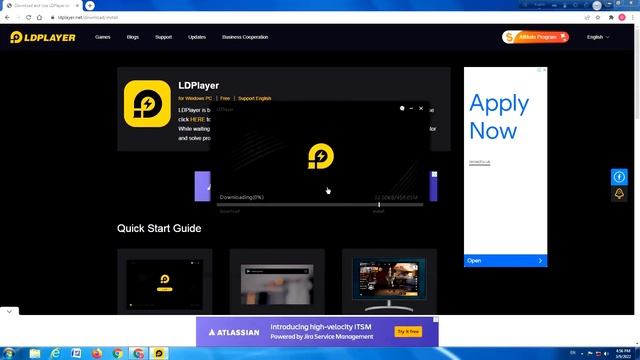Click the pink Chrome profile avatar
The height and width of the screenshot is (360, 640).
622,18
